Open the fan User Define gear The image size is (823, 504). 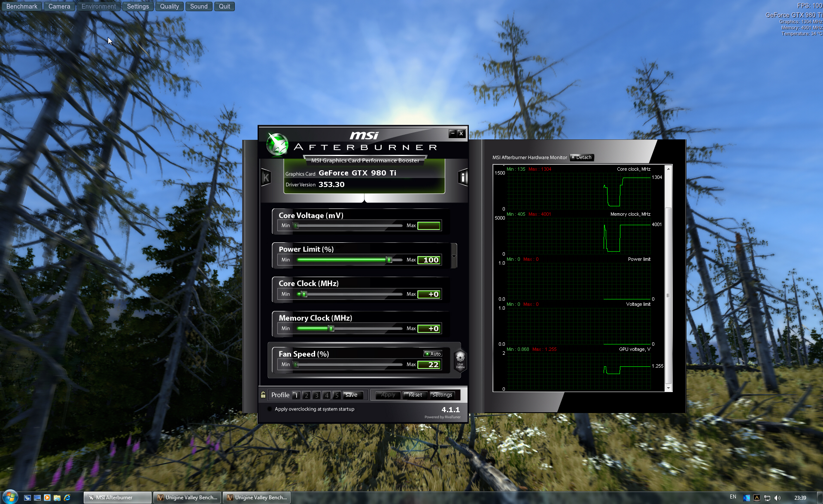[x=460, y=360]
